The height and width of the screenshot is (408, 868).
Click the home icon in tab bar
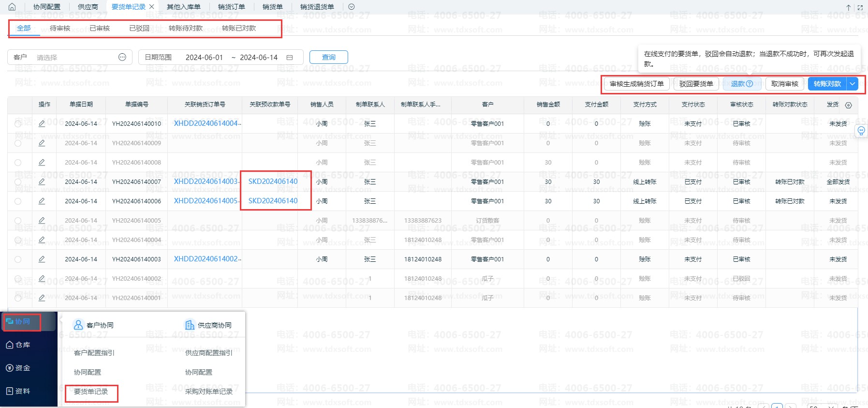tap(12, 7)
